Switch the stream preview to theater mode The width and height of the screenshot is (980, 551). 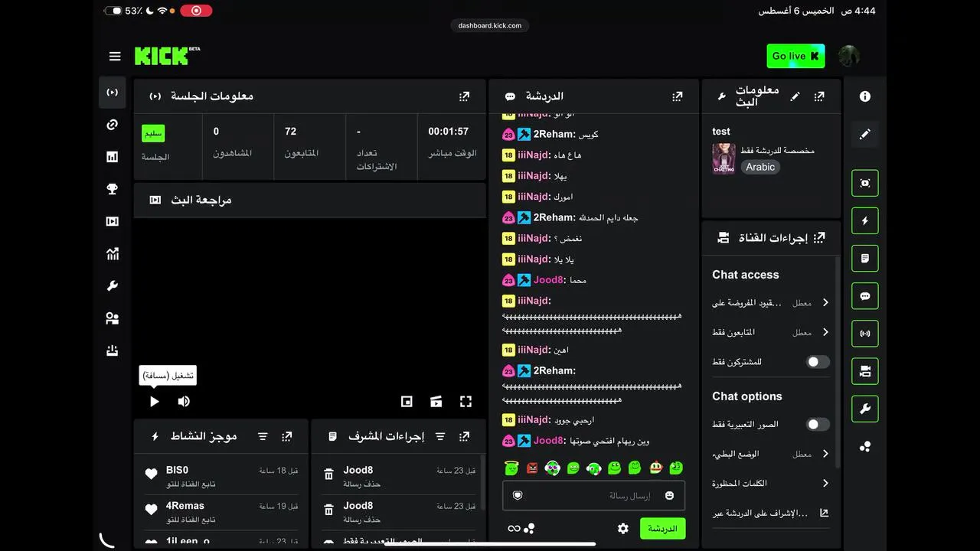tap(436, 401)
